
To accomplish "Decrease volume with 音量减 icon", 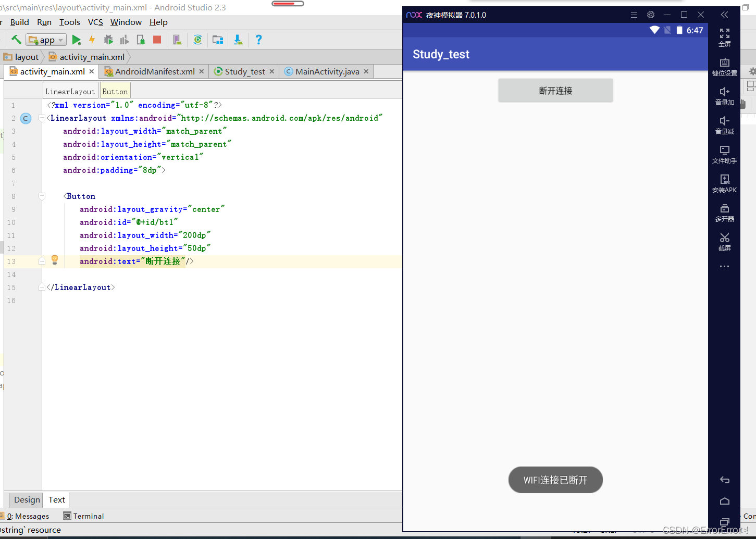I will coord(725,126).
